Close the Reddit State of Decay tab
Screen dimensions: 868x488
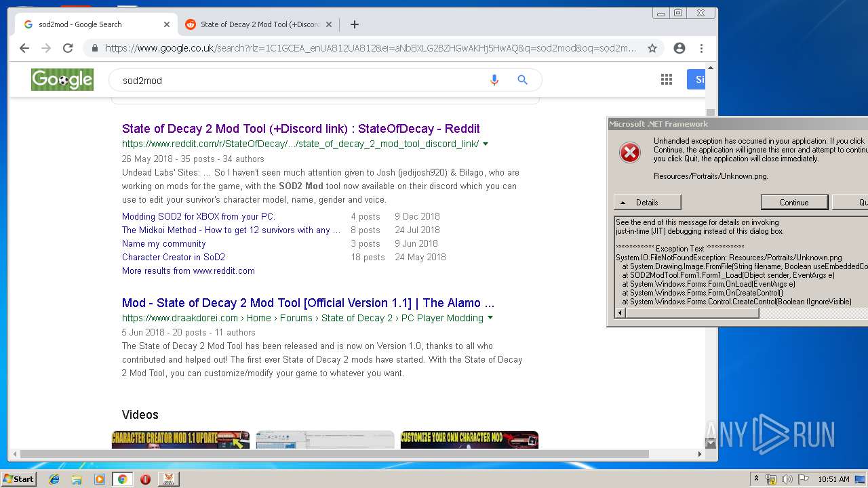click(x=329, y=24)
